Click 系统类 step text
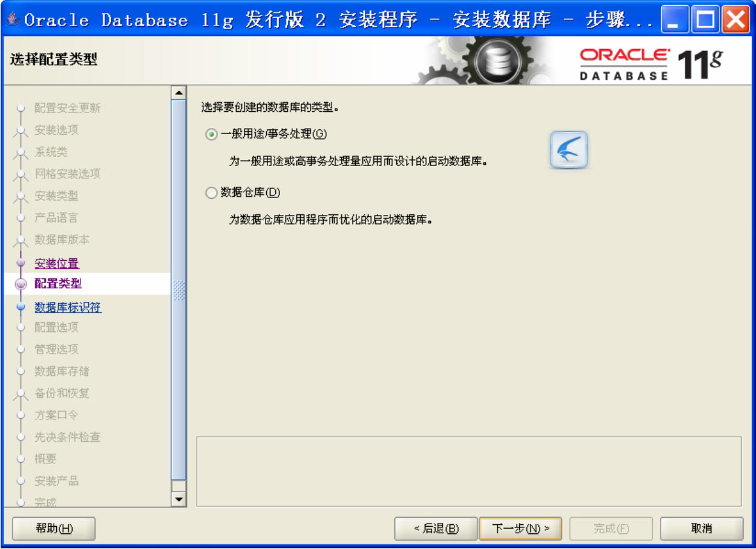Screen dimensions: 756x549 51,152
